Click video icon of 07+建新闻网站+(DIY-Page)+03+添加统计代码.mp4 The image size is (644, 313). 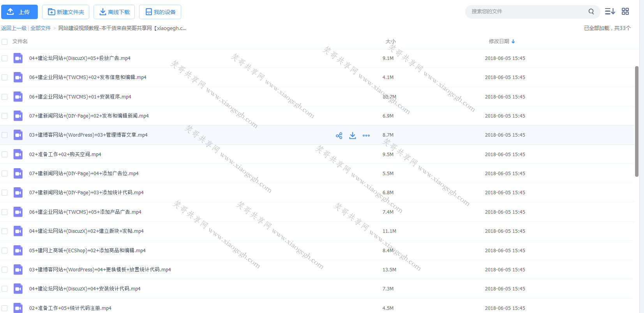coord(18,193)
